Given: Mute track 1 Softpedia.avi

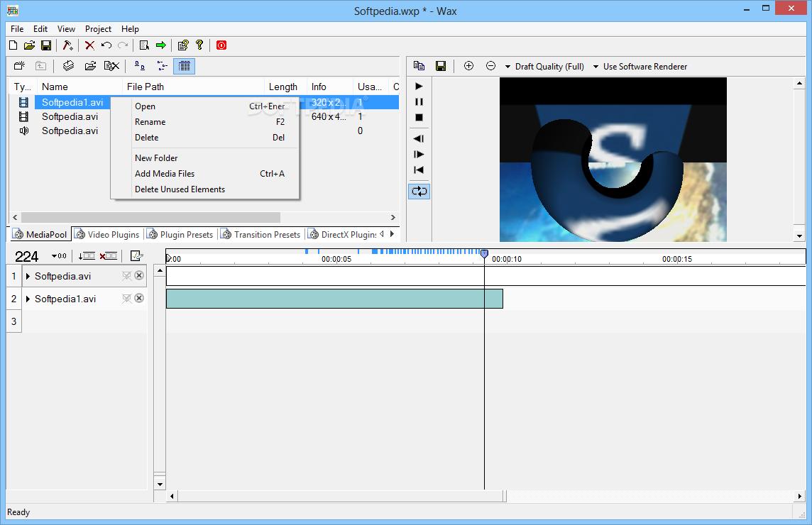Looking at the screenshot, I should pos(126,275).
